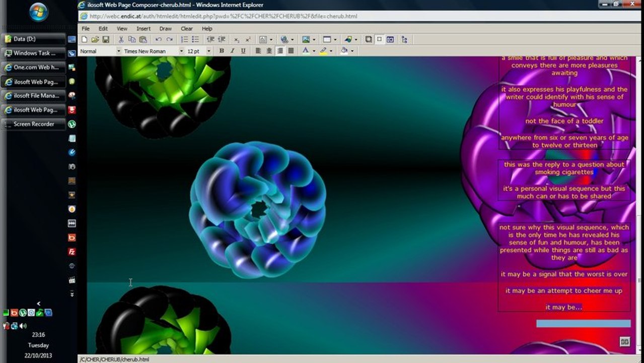Click the volume speaker tray icon

[x=23, y=326]
